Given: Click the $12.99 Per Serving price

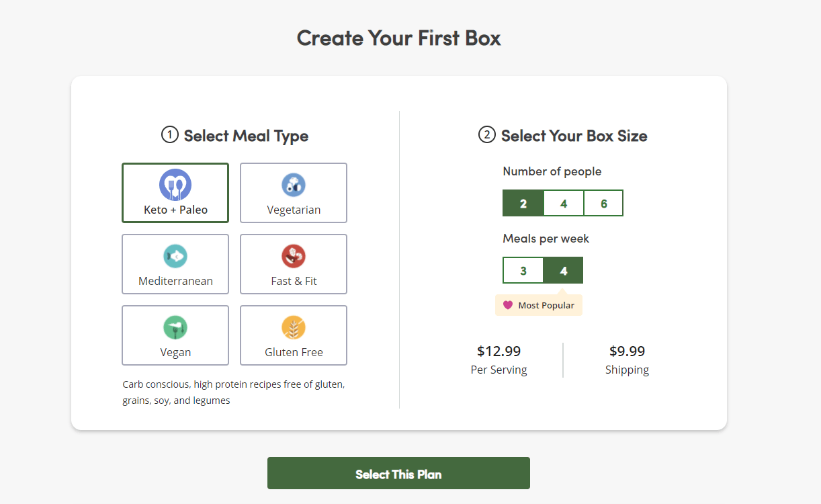Looking at the screenshot, I should point(499,351).
